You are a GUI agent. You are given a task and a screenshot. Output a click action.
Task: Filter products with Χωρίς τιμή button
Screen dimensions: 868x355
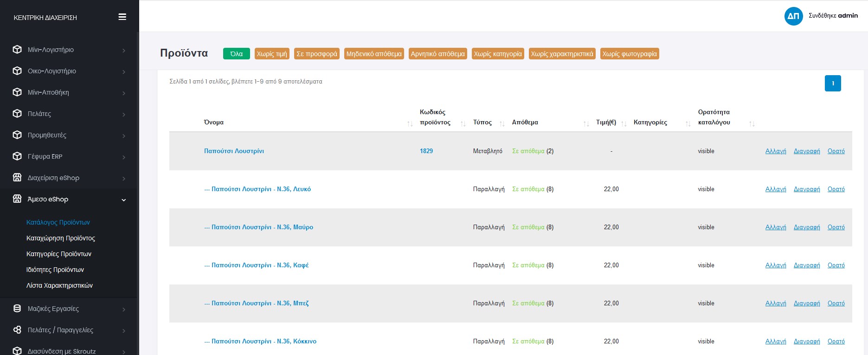(272, 54)
